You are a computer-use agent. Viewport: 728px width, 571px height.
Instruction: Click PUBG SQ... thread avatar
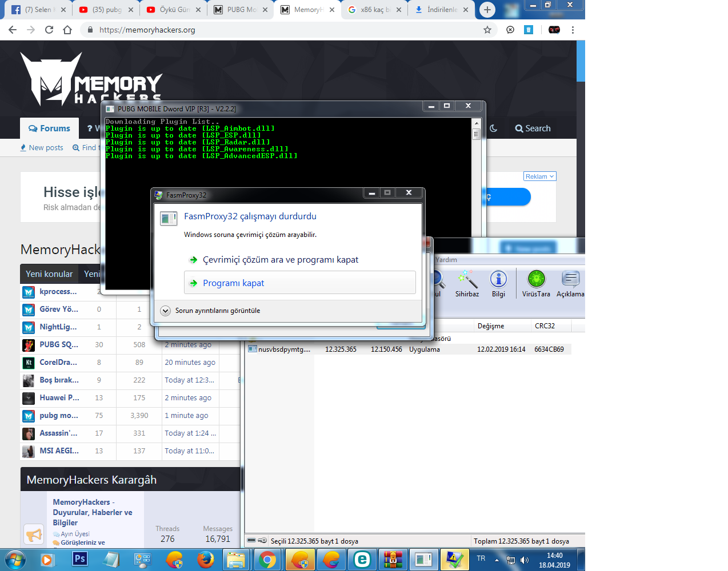29,345
